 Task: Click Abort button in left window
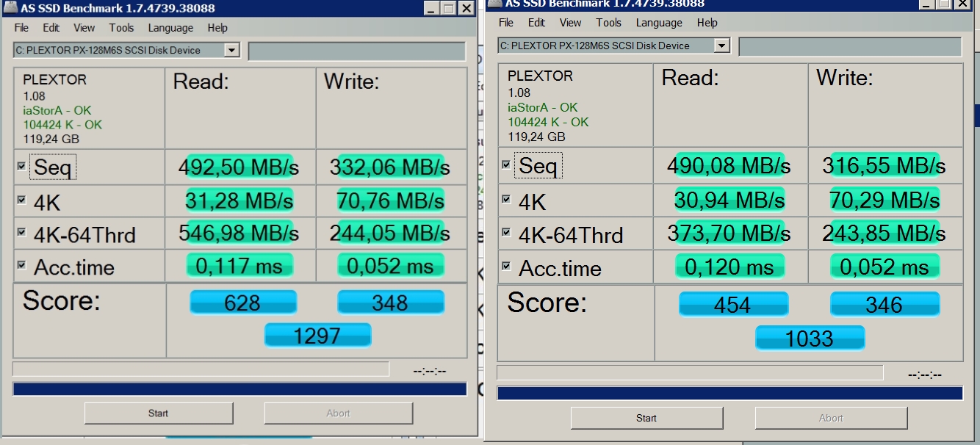coord(338,413)
